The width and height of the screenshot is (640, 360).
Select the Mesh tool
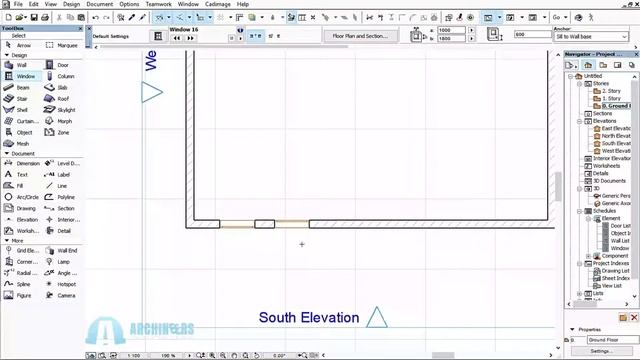point(17,144)
